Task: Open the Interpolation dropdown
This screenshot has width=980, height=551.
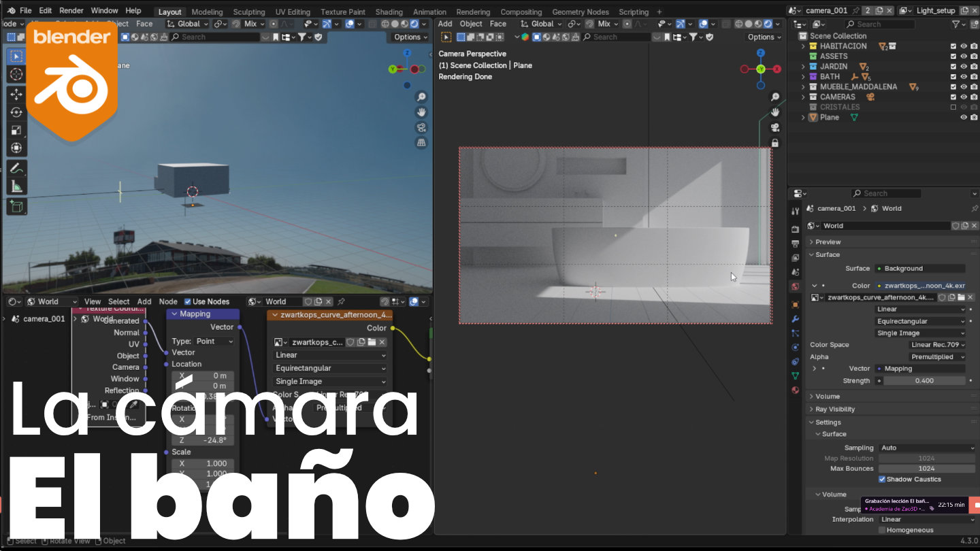Action: [x=927, y=520]
